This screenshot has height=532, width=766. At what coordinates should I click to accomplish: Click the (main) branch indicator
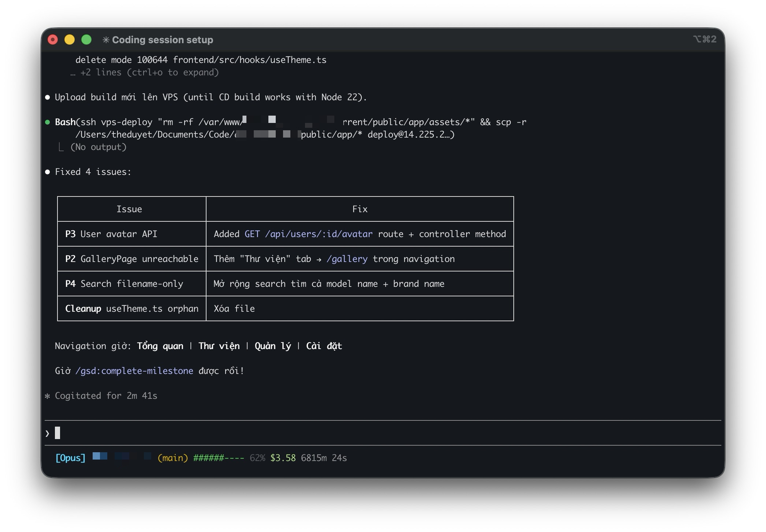click(173, 458)
